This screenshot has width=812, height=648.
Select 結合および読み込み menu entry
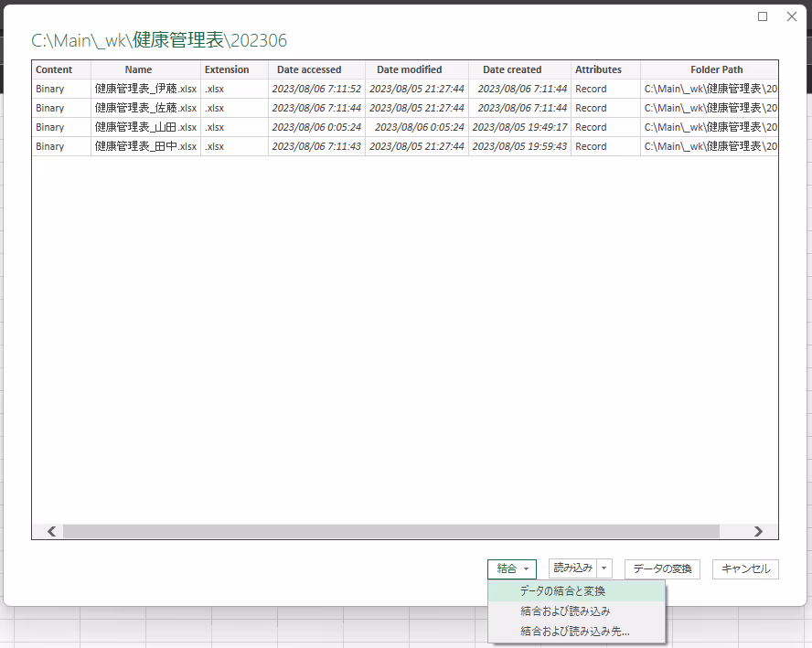pyautogui.click(x=576, y=611)
